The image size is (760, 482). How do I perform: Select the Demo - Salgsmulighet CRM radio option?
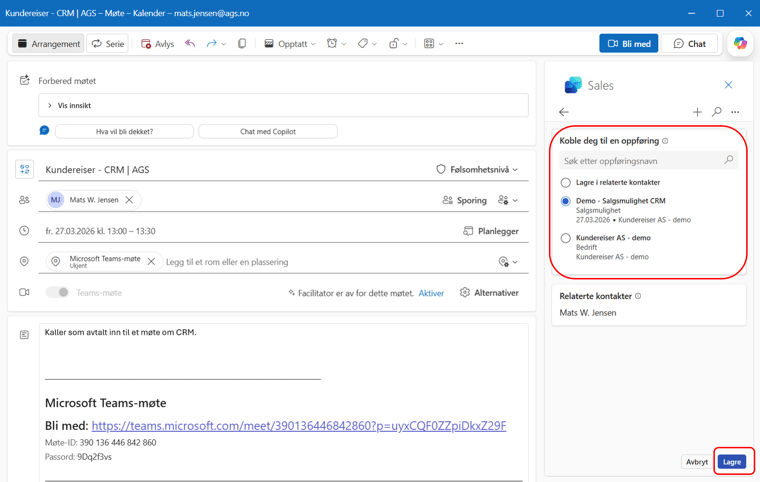click(566, 201)
